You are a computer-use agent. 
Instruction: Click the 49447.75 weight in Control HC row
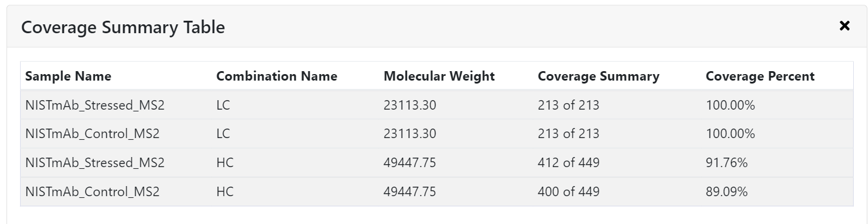410,192
